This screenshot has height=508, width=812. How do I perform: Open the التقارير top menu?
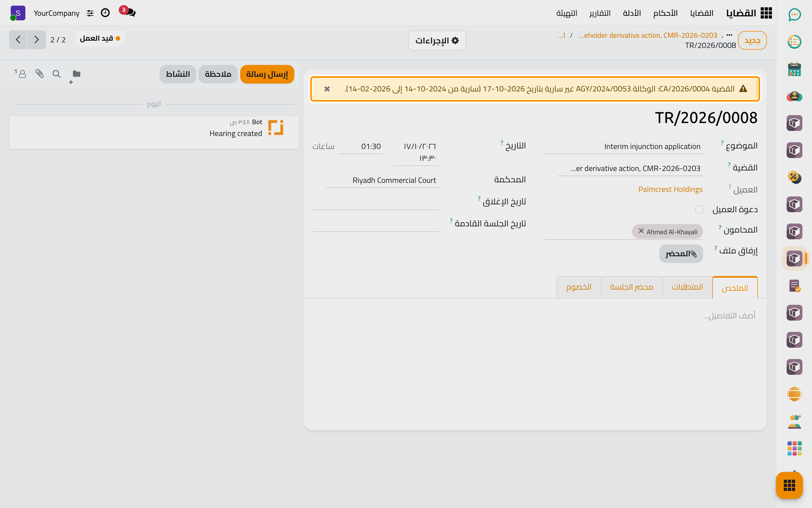point(600,13)
